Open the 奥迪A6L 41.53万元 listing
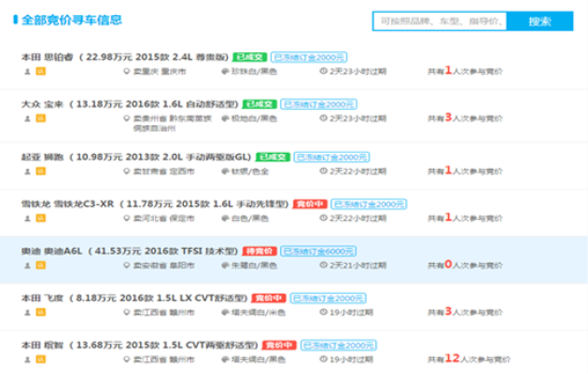Image resolution: width=588 pixels, height=374 pixels. click(130, 251)
